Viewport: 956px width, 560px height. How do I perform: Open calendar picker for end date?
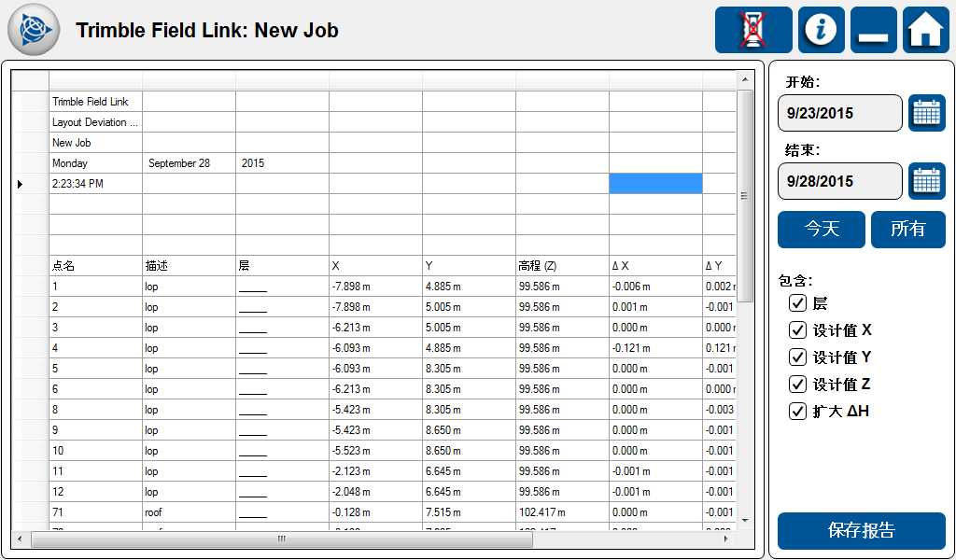point(927,181)
